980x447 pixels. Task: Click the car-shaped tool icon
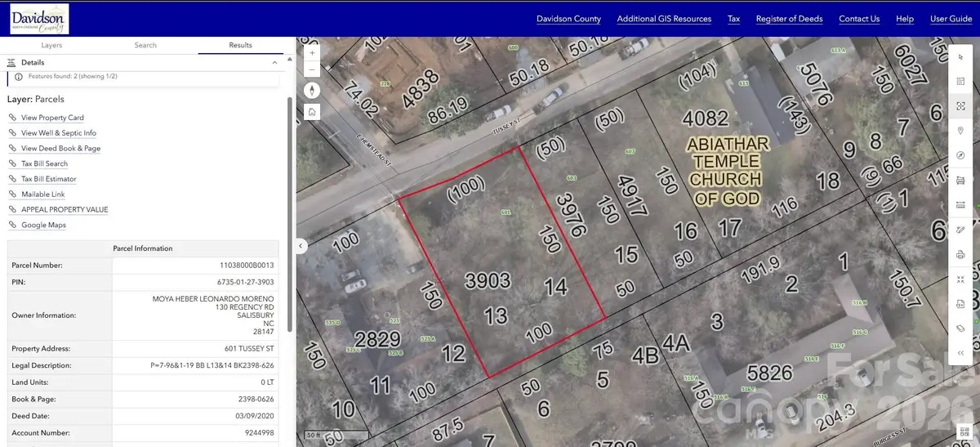[x=960, y=180]
